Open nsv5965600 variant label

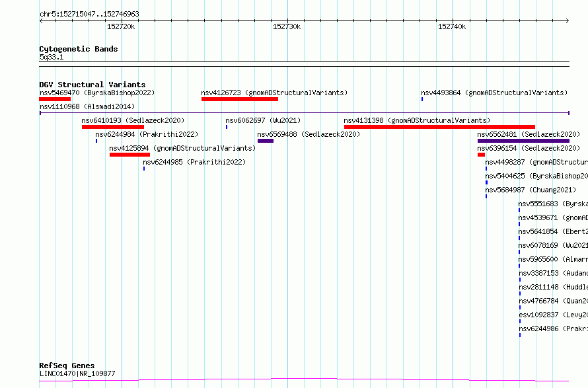click(553, 259)
